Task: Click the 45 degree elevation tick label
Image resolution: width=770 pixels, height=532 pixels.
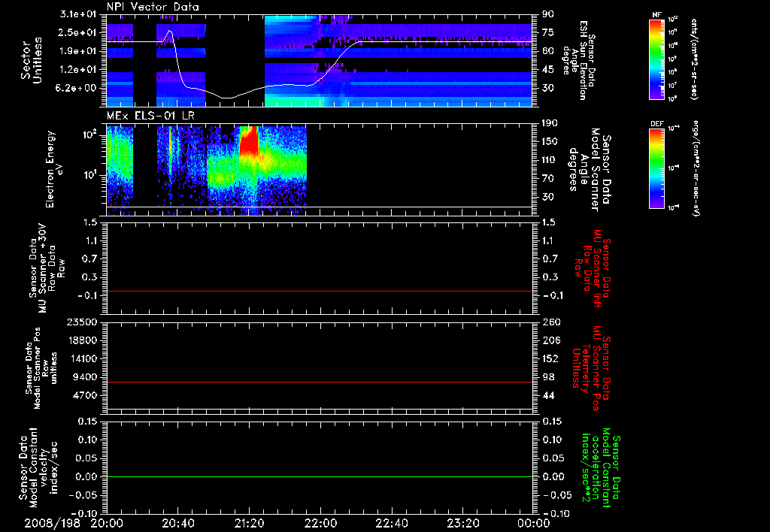Action: coord(548,70)
